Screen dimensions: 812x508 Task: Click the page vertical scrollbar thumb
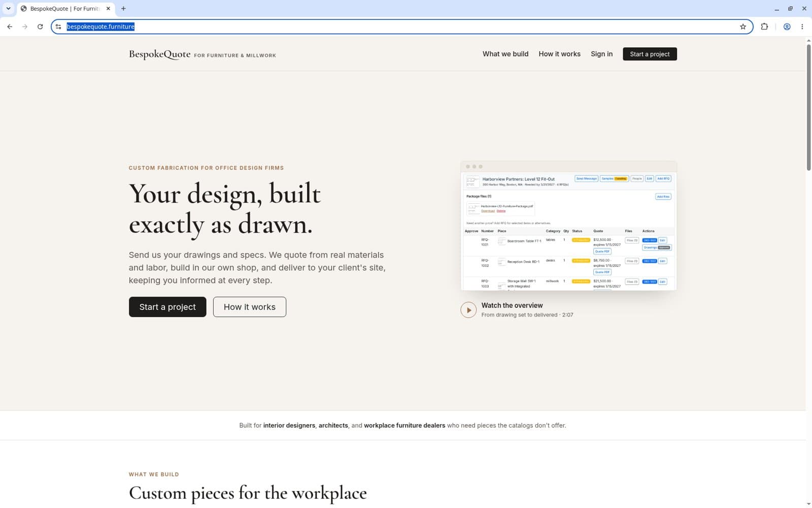click(808, 107)
